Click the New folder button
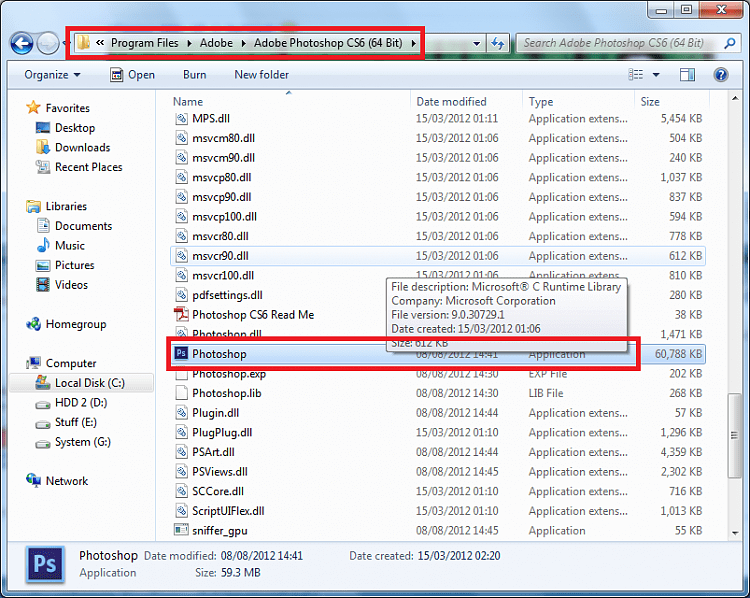 point(261,75)
